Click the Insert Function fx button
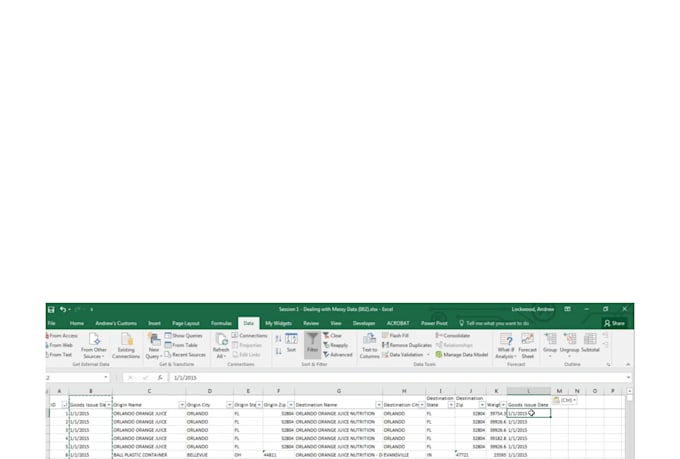 [160, 377]
